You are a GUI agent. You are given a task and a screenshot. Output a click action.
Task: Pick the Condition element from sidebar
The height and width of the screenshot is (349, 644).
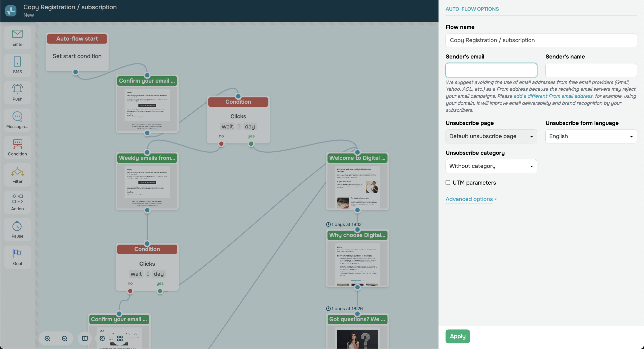coord(17,148)
